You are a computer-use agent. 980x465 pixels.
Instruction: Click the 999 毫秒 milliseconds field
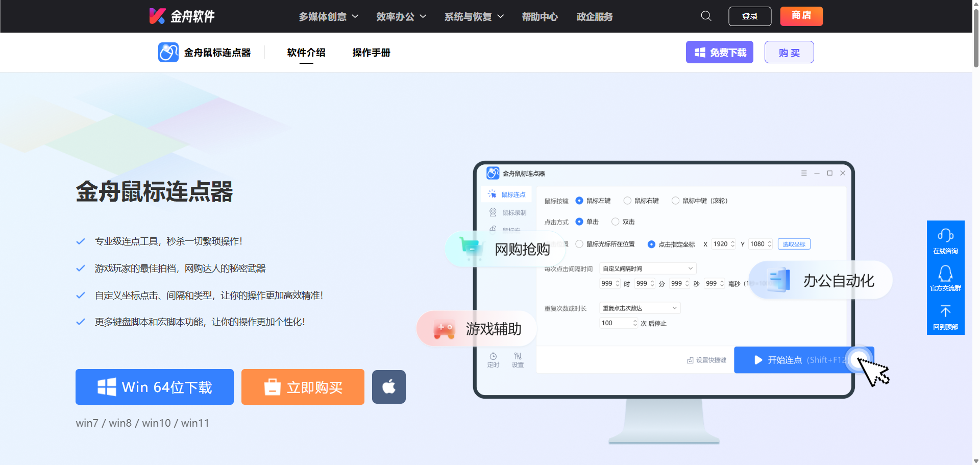(715, 283)
